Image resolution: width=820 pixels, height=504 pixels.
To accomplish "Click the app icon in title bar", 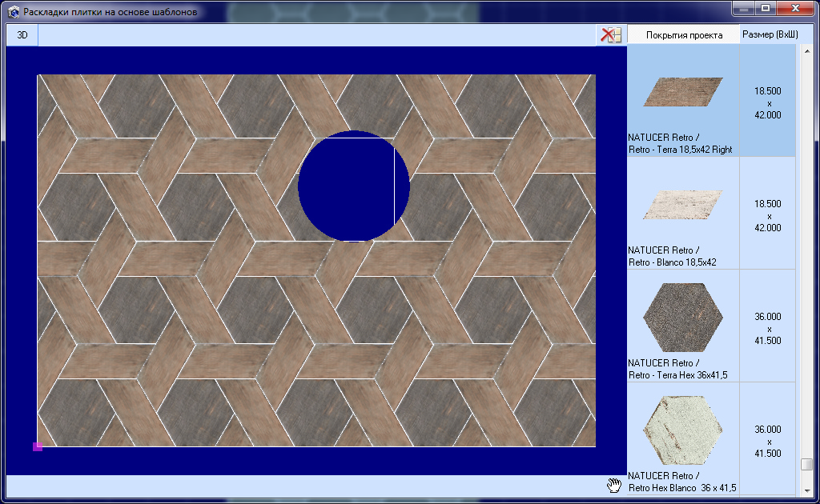I will tap(13, 13).
